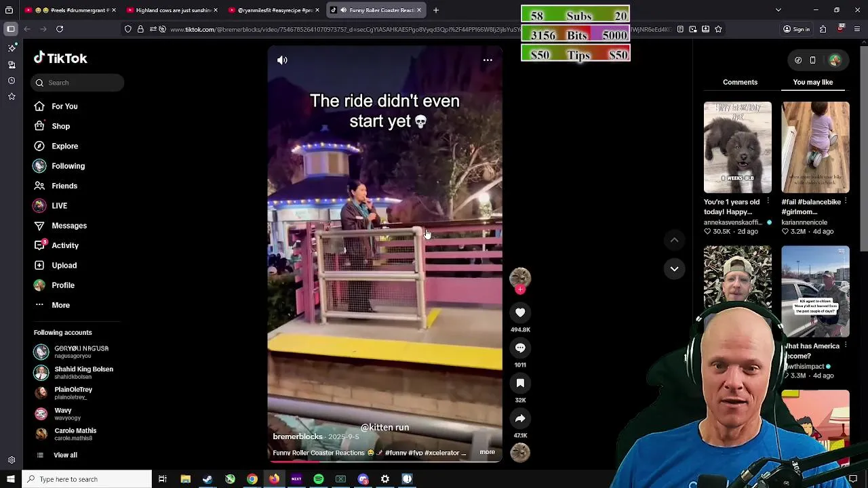Screen dimensions: 868x488
Task: Go to the previous video with up chevron
Action: point(674,240)
